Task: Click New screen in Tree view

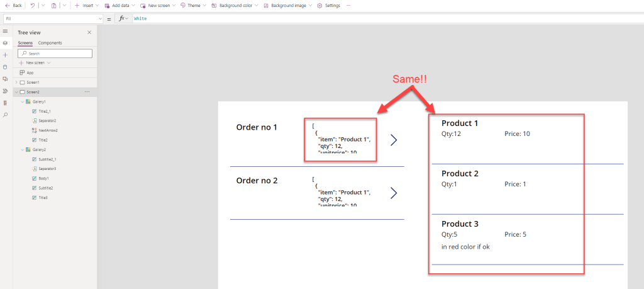Action: [x=34, y=63]
